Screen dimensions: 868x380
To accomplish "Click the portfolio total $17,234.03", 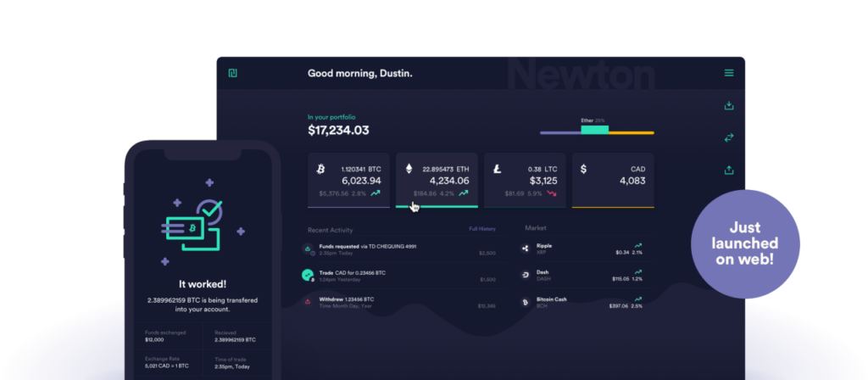I will 338,131.
